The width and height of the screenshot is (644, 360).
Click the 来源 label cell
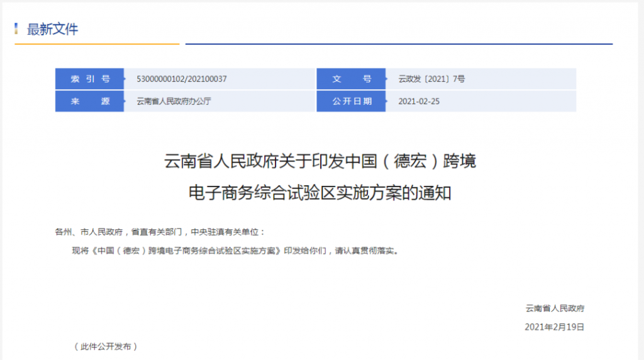(89, 101)
